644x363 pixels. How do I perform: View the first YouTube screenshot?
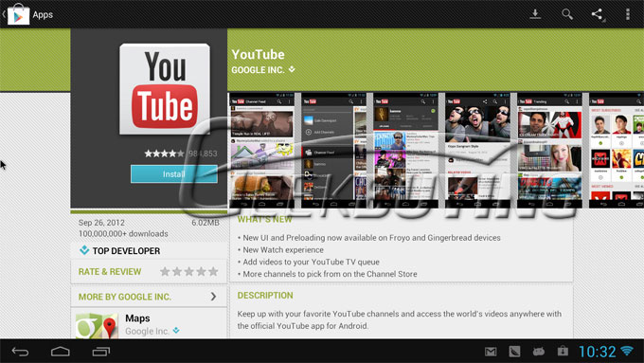[261, 151]
